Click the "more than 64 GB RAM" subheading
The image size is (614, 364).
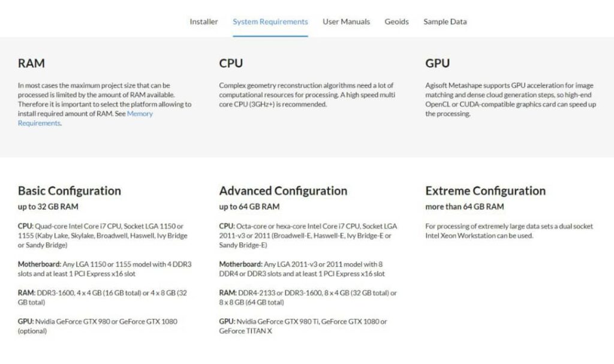tap(465, 207)
